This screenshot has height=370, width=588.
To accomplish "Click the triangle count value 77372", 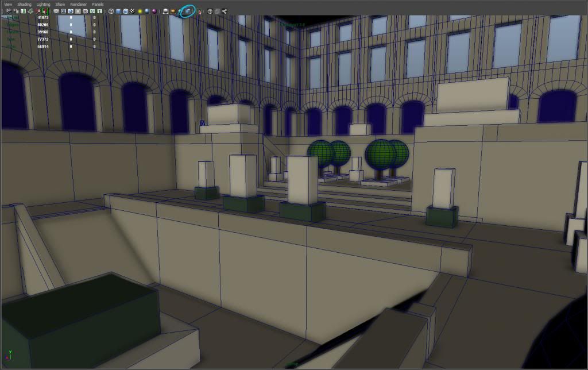I will pyautogui.click(x=43, y=39).
